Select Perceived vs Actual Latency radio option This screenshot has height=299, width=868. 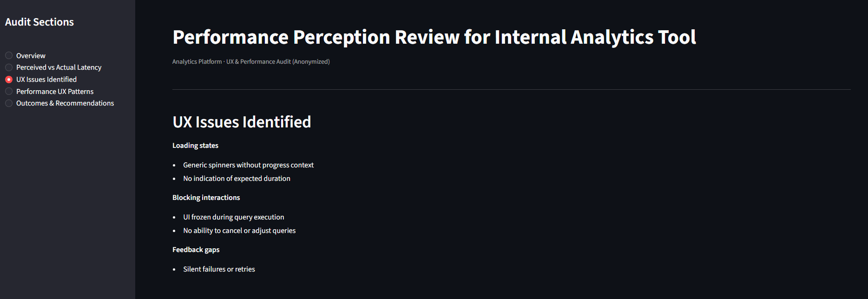[x=9, y=67]
